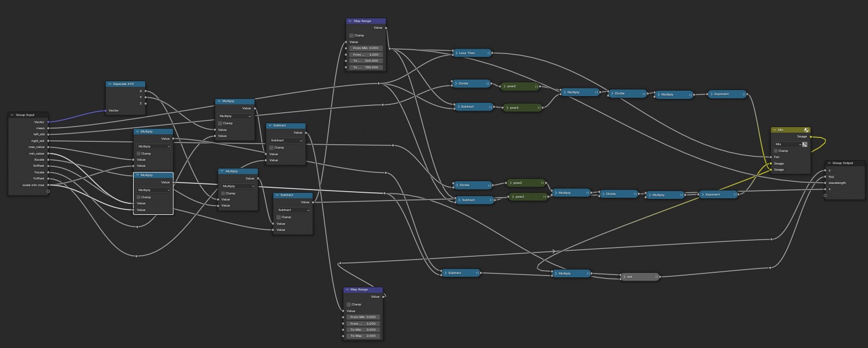Image resolution: width=868 pixels, height=348 pixels.
Task: Toggle the alpha icon beside Mix dropdown
Action: (805, 144)
